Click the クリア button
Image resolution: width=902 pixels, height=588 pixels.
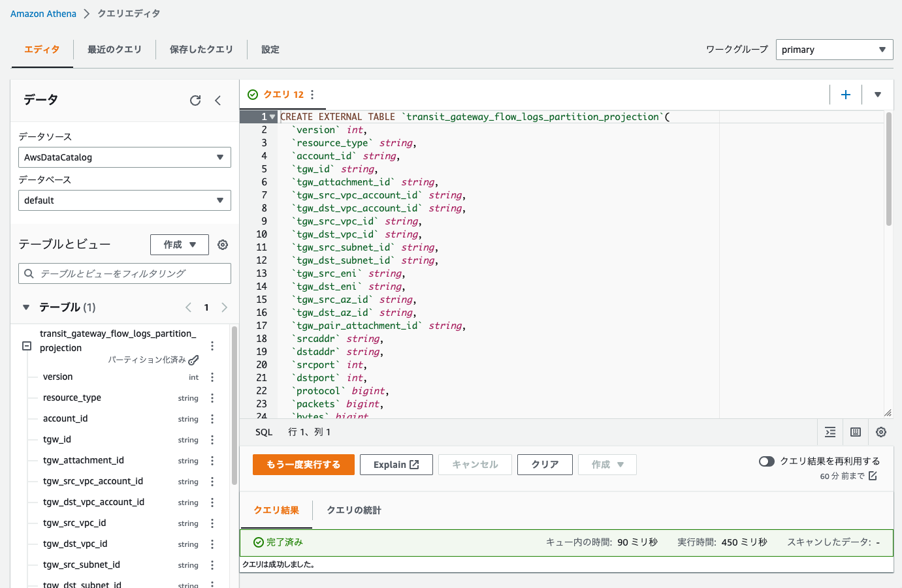coord(545,465)
